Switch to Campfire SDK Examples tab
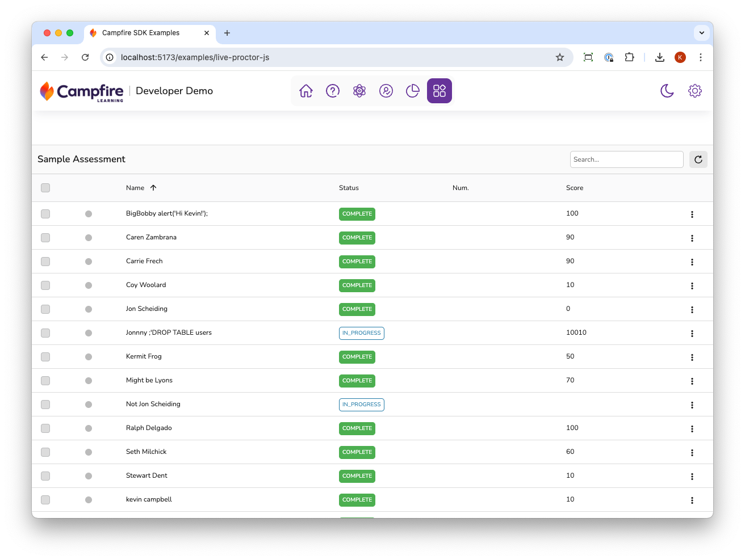Viewport: 745px width, 560px height. tap(150, 33)
